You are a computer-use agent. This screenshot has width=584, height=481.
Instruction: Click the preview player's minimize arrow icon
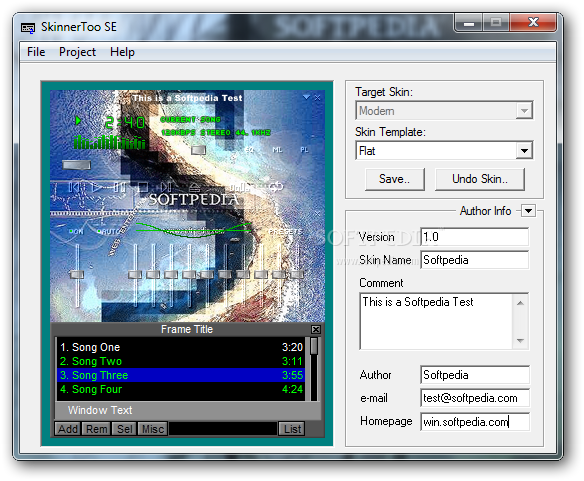coord(306,97)
